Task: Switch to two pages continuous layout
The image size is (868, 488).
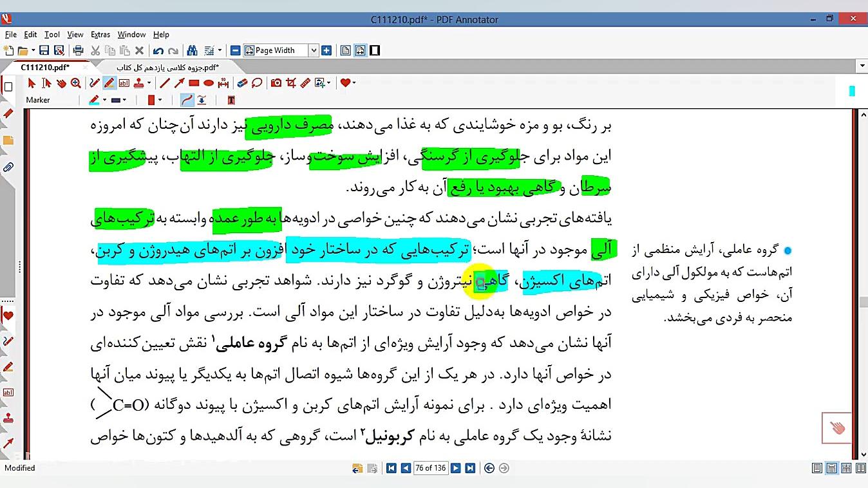Action: [x=860, y=468]
